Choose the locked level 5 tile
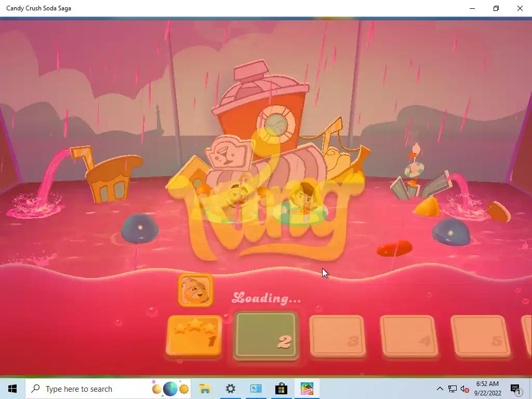 [481, 336]
